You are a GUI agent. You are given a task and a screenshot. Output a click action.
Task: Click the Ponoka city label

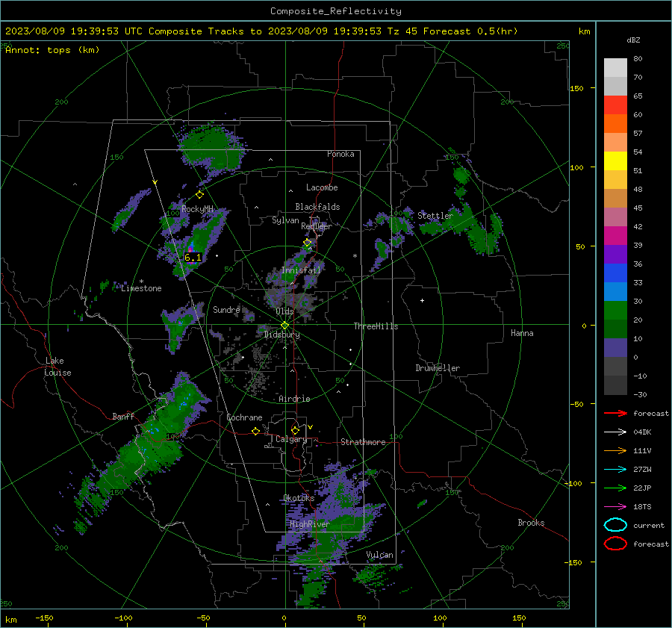point(340,154)
